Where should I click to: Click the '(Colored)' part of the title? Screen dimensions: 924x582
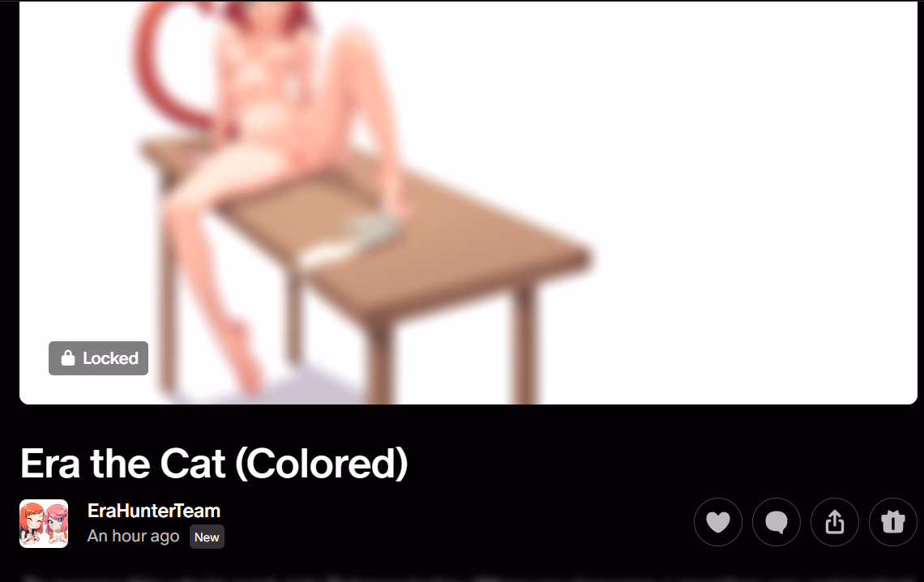[x=321, y=464]
